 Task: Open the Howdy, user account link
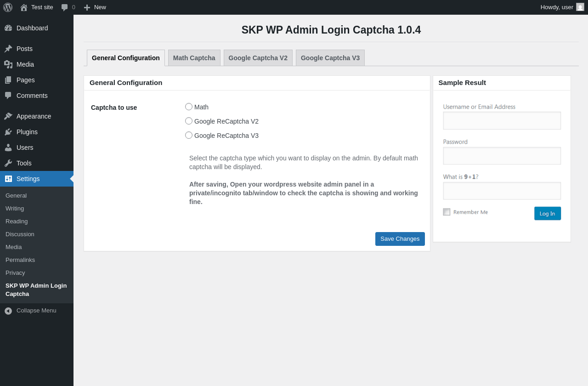tap(557, 7)
